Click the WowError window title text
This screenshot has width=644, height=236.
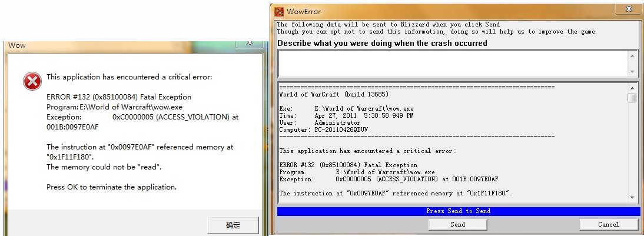[x=304, y=12]
